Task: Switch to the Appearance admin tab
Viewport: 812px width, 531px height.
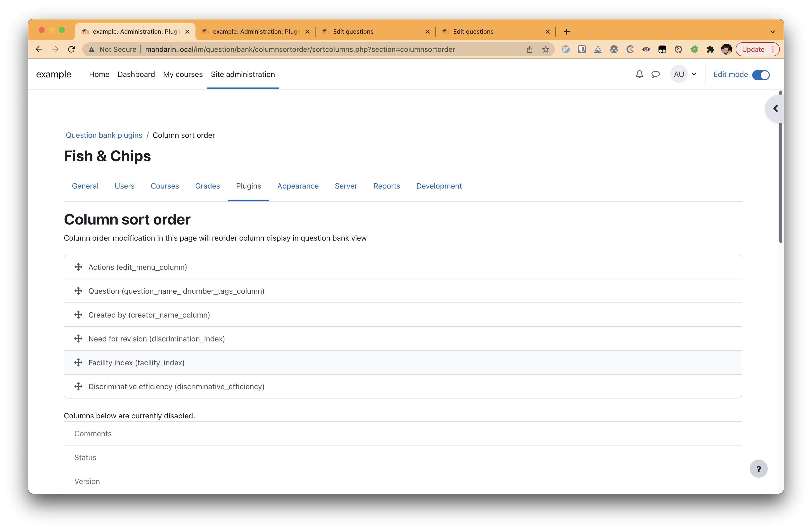Action: point(298,186)
